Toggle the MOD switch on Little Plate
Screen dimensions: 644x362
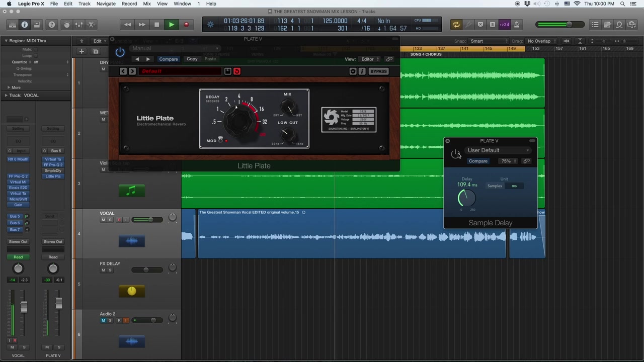pyautogui.click(x=220, y=140)
